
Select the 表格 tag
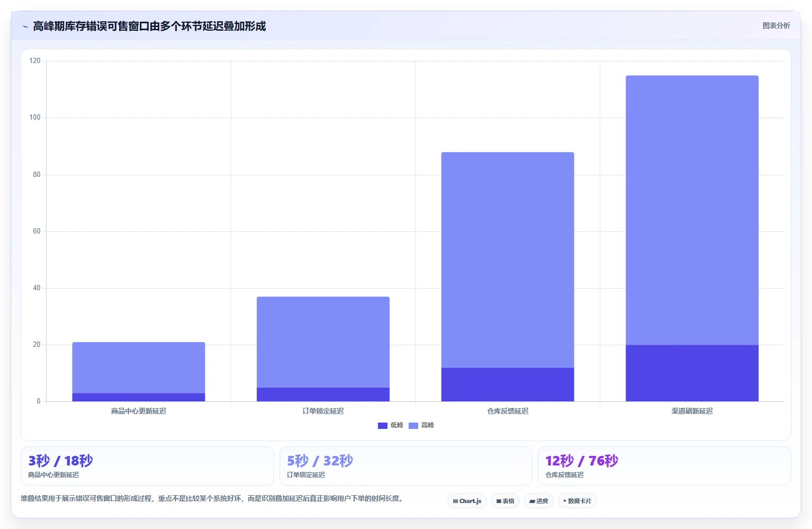[505, 501]
